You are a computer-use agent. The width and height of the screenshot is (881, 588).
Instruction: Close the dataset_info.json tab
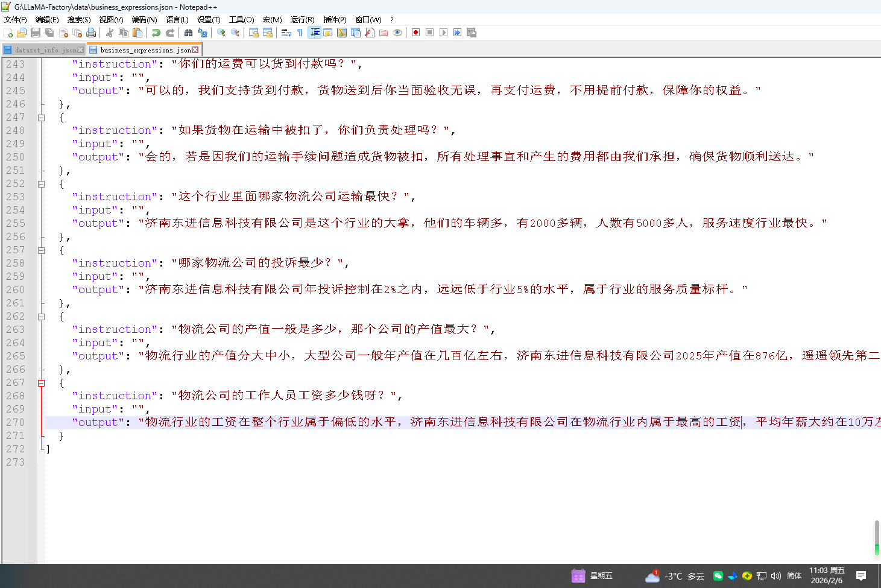click(81, 50)
